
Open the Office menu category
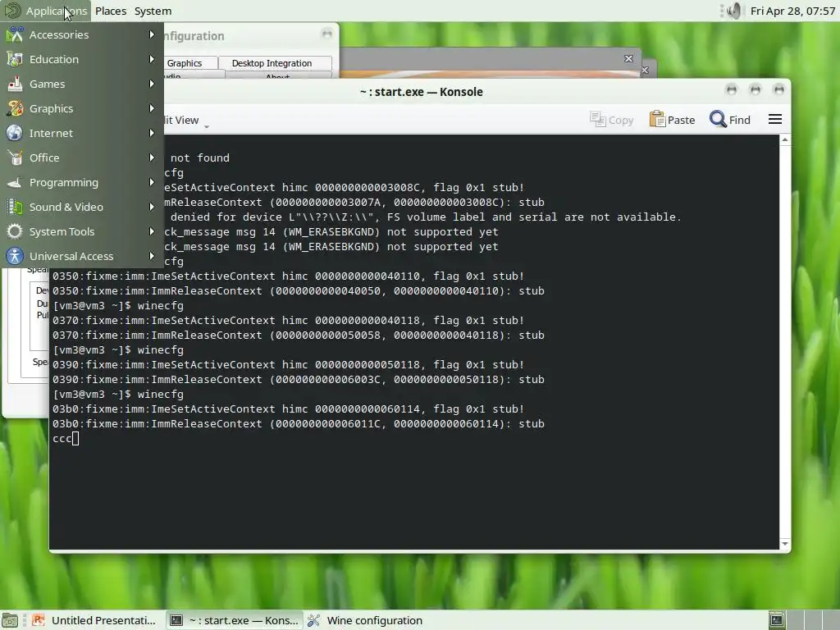[x=82, y=158]
